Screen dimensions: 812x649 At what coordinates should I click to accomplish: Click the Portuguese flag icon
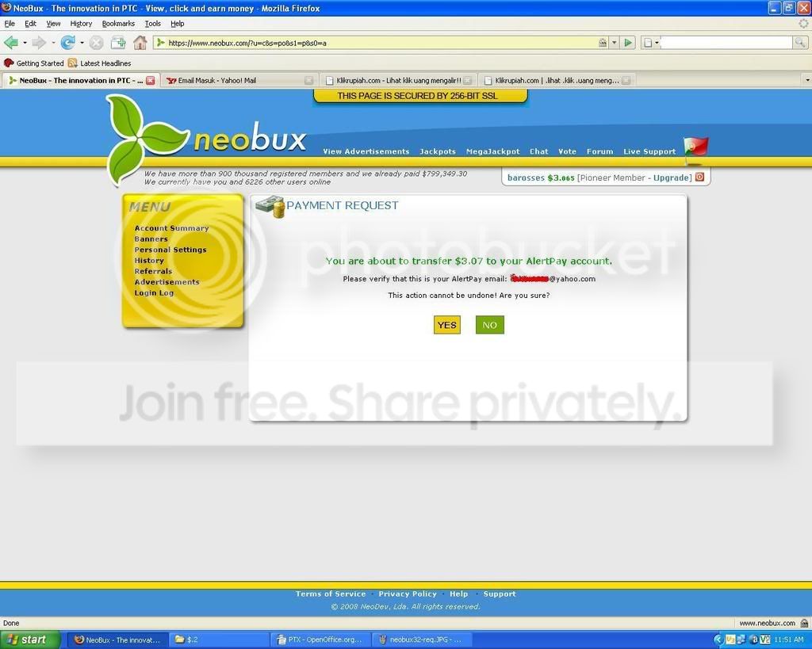[695, 148]
